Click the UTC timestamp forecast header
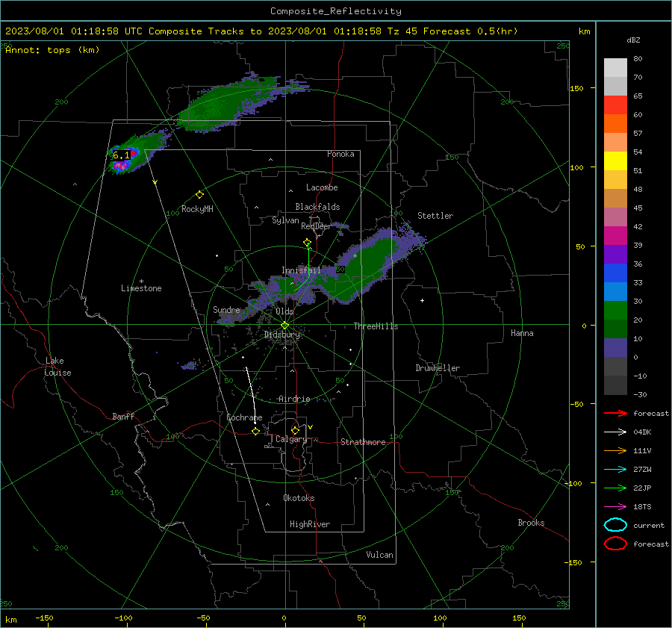 pos(261,31)
